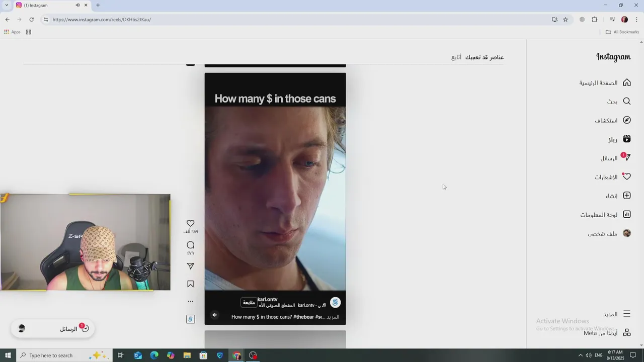Mute the reel with the speaker button

[215, 315]
